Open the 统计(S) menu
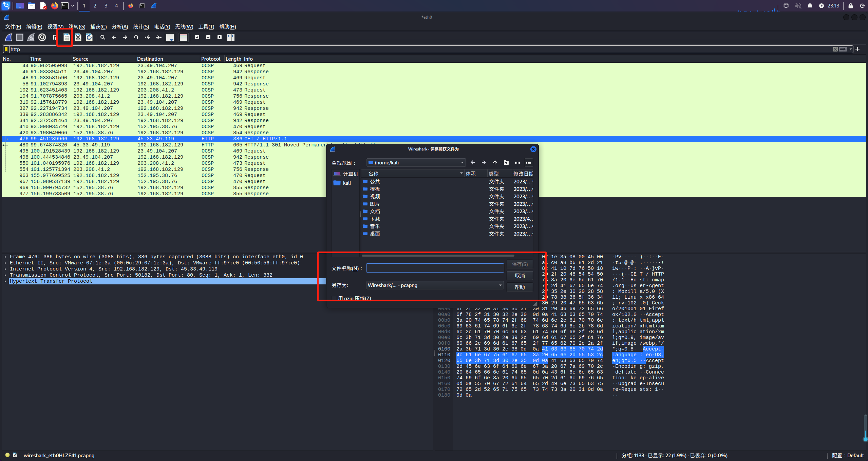 (x=141, y=27)
